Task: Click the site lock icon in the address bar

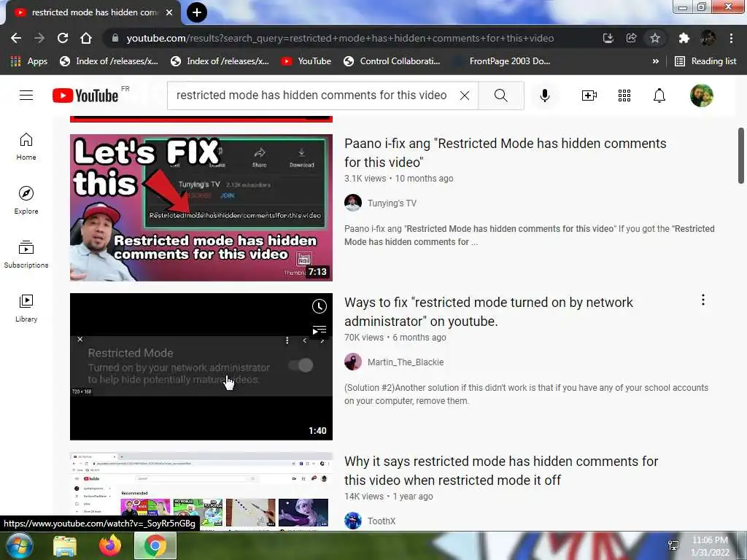Action: 115,38
